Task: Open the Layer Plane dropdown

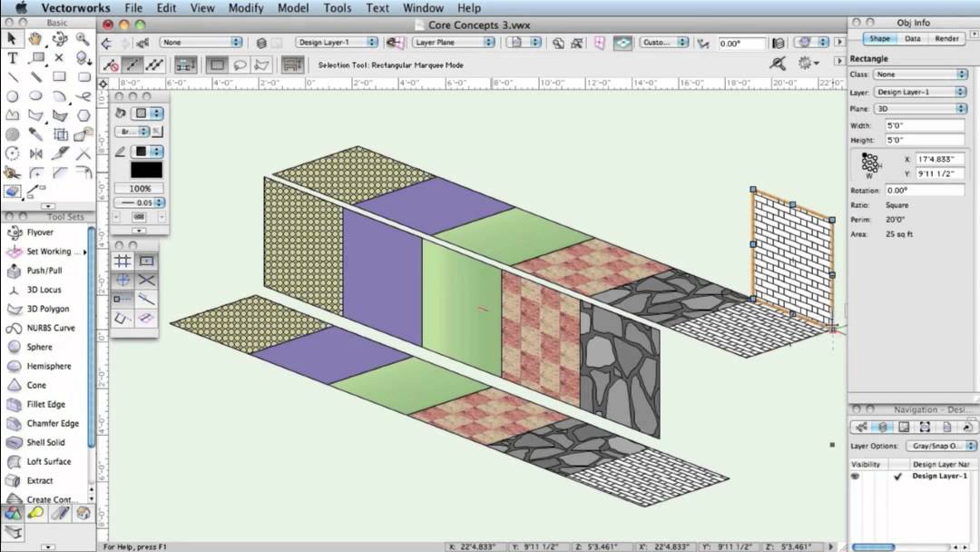Action: 453,43
